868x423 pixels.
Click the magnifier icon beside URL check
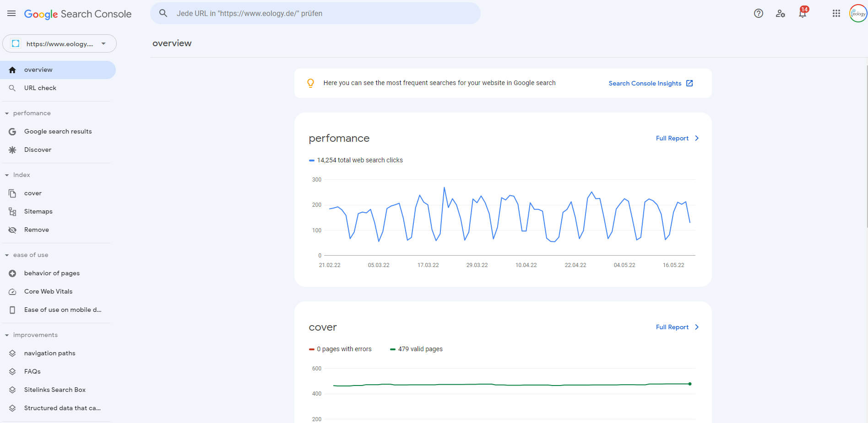tap(12, 88)
